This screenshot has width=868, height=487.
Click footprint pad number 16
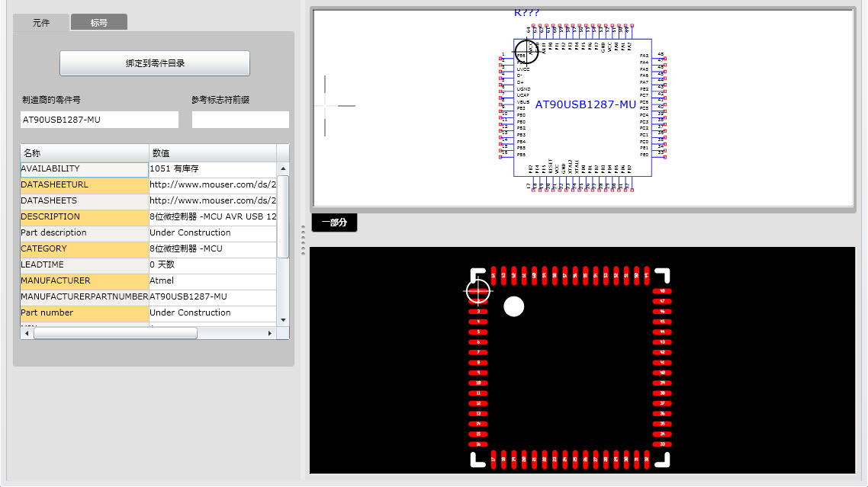[x=478, y=444]
